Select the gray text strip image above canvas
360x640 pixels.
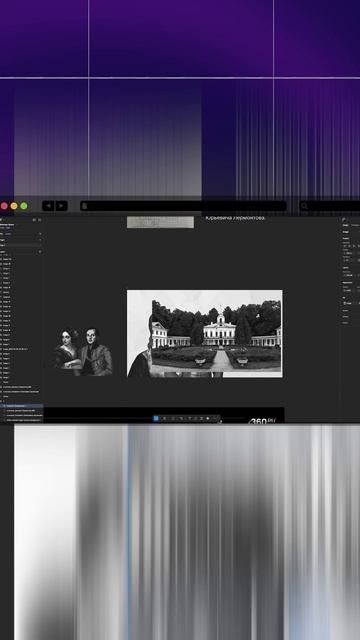click(x=160, y=222)
